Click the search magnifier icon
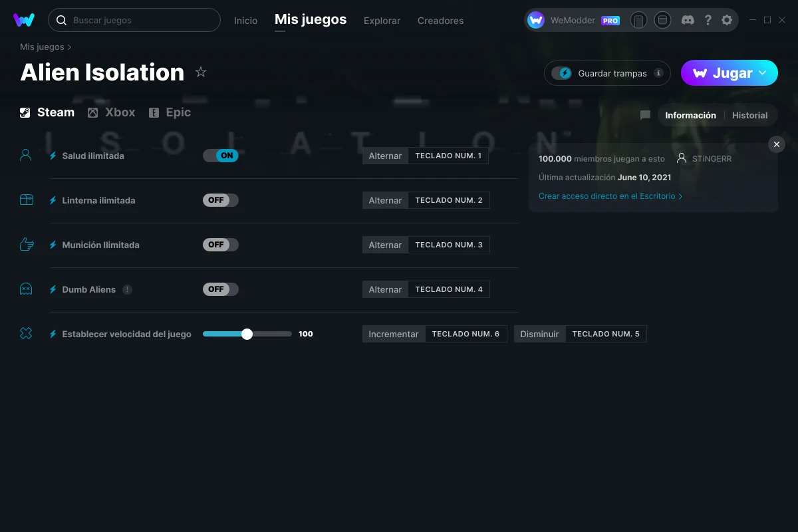The image size is (798, 532). [x=61, y=20]
